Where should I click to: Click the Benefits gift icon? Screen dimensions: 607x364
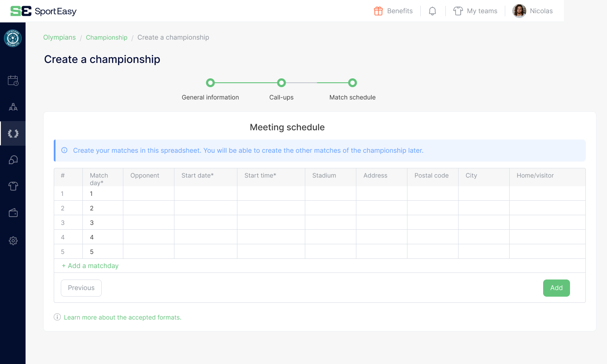[378, 11]
